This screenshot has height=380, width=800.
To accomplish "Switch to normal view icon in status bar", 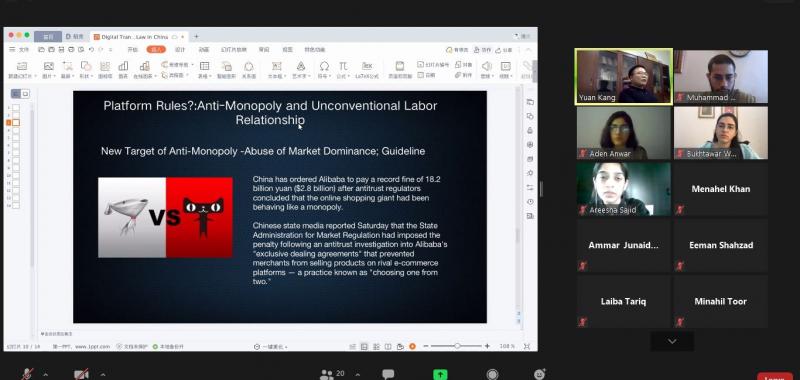I will point(364,346).
